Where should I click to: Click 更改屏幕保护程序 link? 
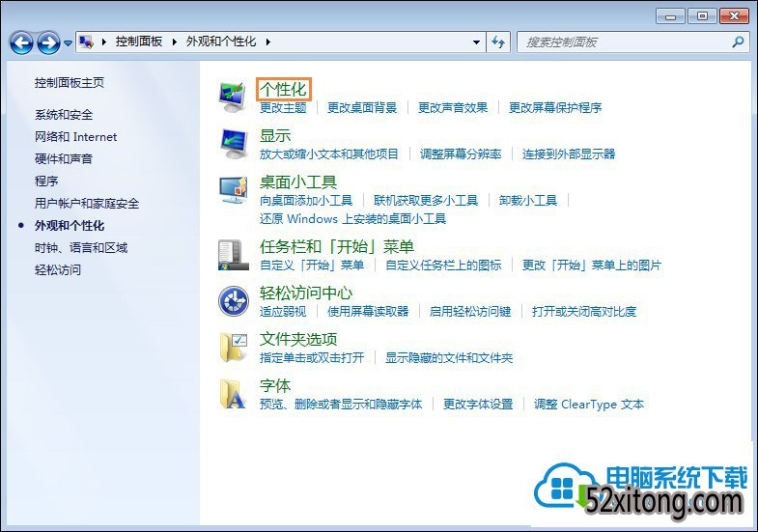click(555, 108)
